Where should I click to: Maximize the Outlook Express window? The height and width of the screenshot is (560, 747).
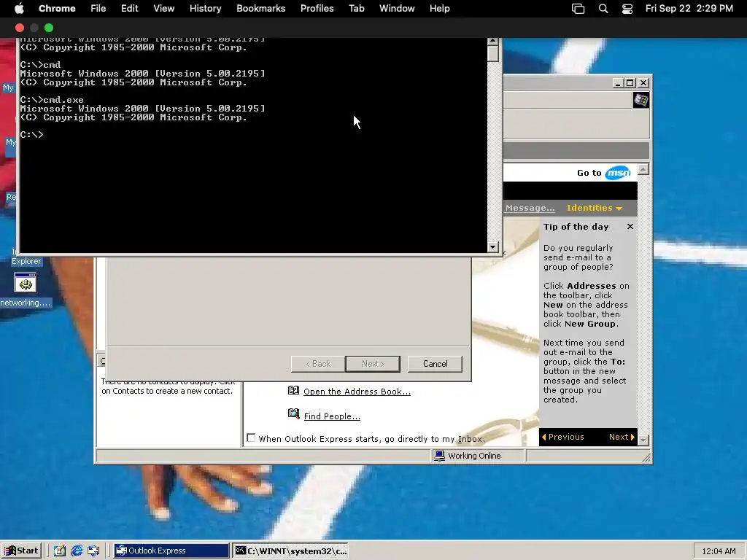click(x=630, y=83)
